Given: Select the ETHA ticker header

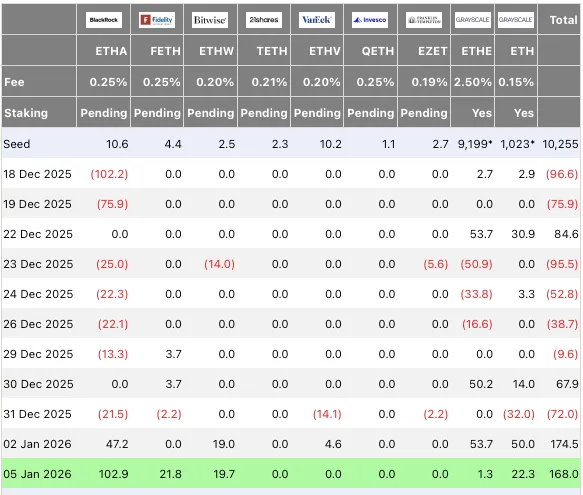Looking at the screenshot, I should click(x=111, y=51).
